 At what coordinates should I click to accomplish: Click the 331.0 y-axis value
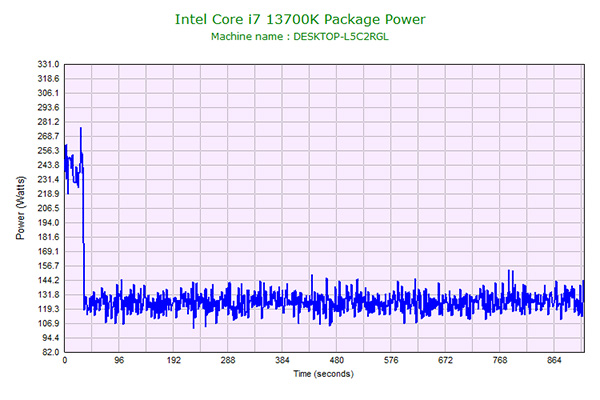[x=48, y=64]
